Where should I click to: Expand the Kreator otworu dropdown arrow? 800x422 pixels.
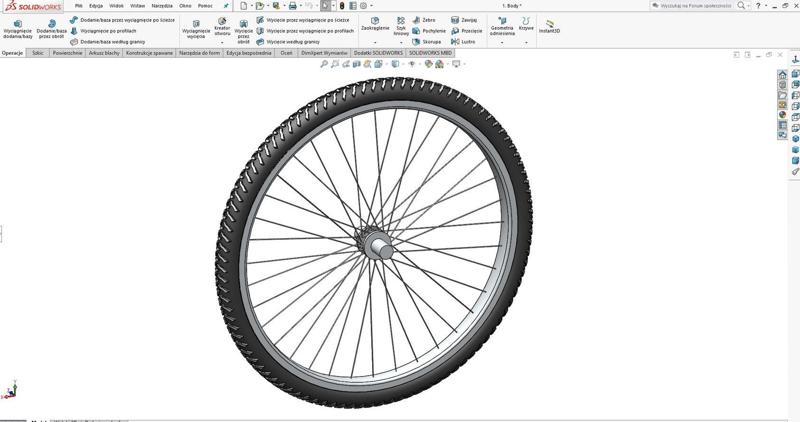point(222,42)
